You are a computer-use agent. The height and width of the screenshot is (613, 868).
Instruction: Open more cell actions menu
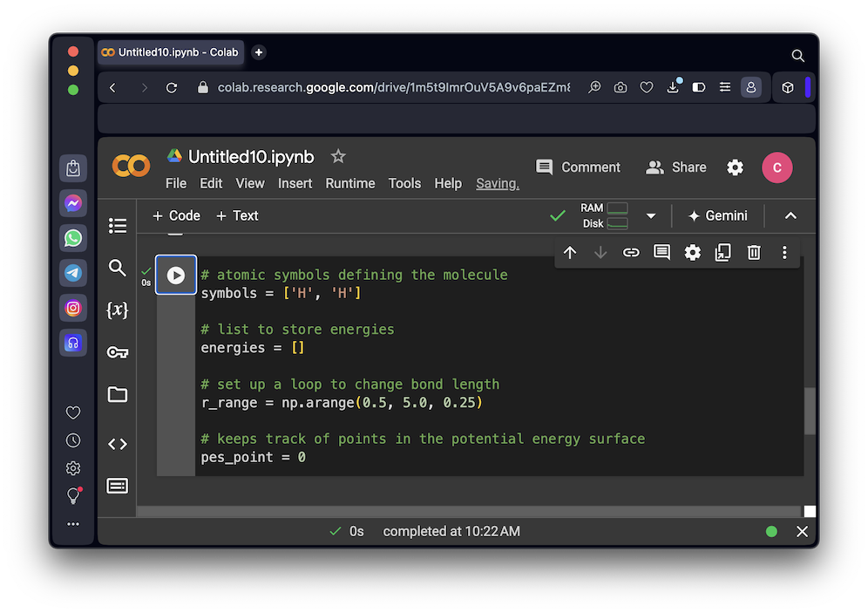[x=784, y=253]
